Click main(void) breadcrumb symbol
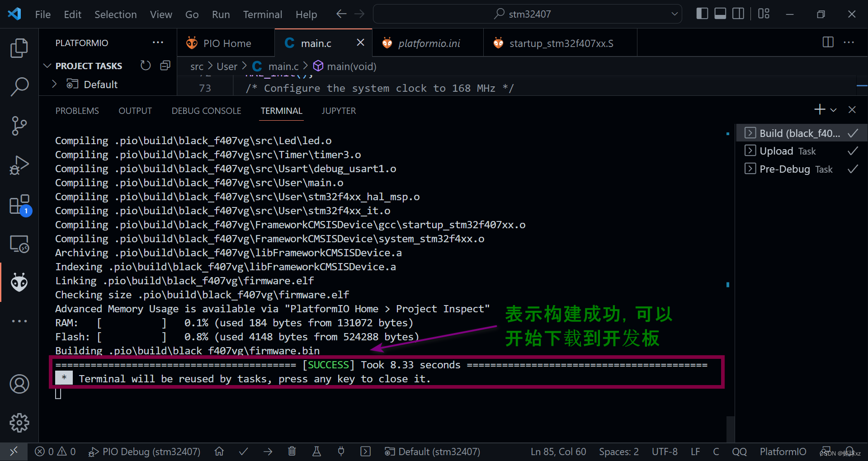 345,66
